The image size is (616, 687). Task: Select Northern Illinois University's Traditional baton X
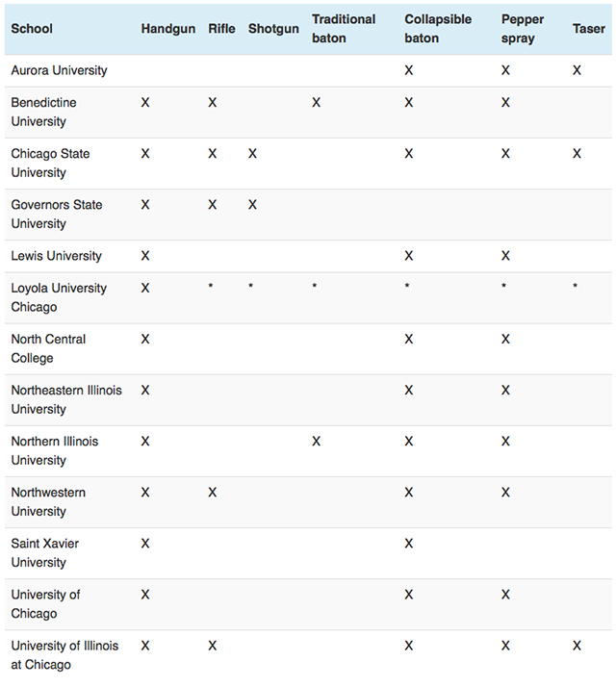click(317, 441)
